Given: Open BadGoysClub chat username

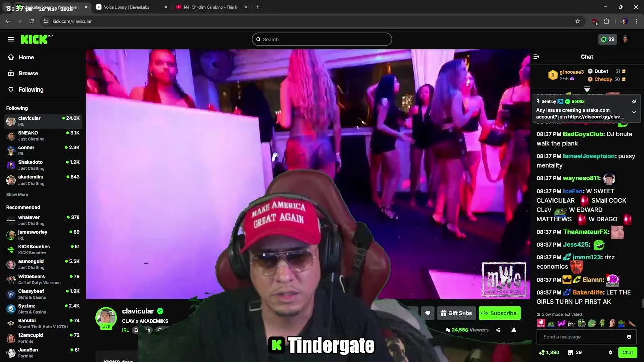Looking at the screenshot, I should click(583, 134).
